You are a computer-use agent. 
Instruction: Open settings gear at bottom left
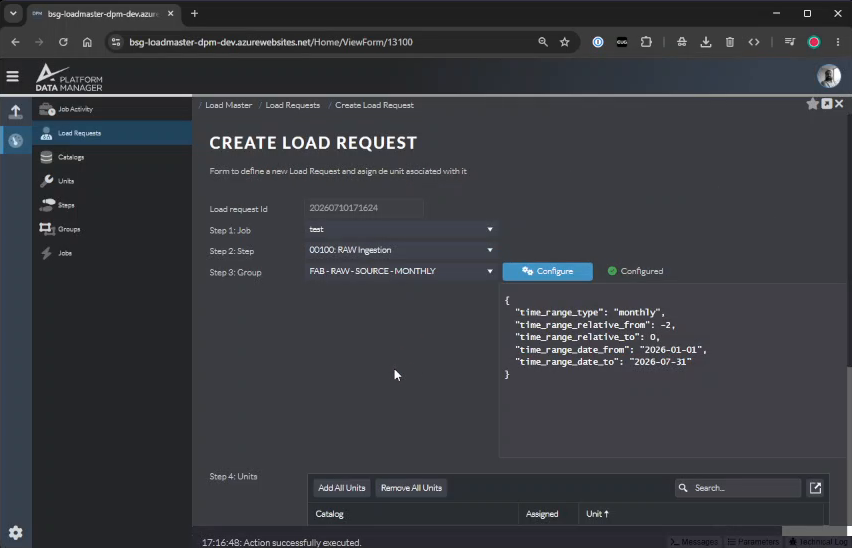coord(16,533)
